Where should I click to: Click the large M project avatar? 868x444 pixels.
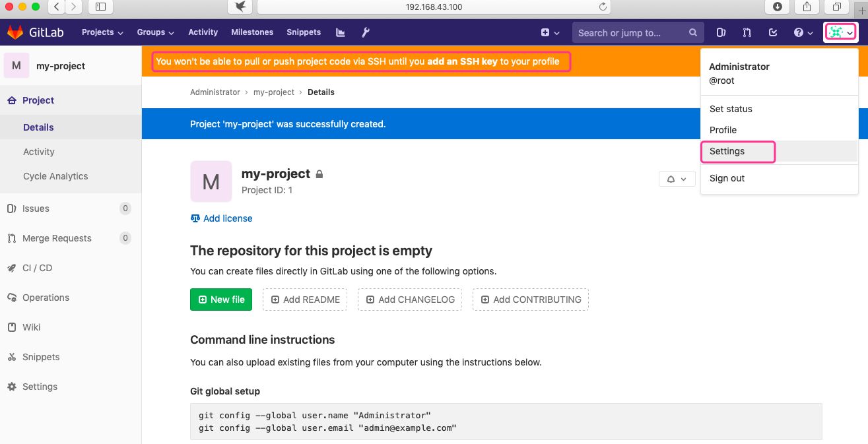click(x=211, y=181)
